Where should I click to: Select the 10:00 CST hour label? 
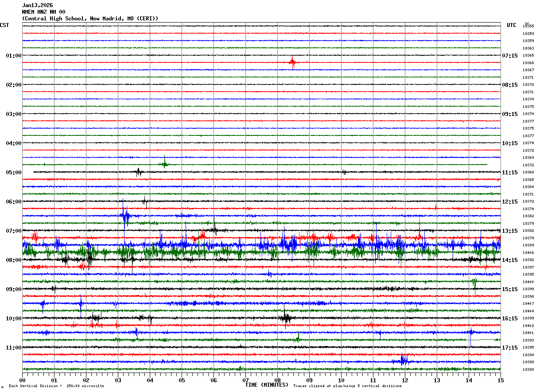click(14, 319)
